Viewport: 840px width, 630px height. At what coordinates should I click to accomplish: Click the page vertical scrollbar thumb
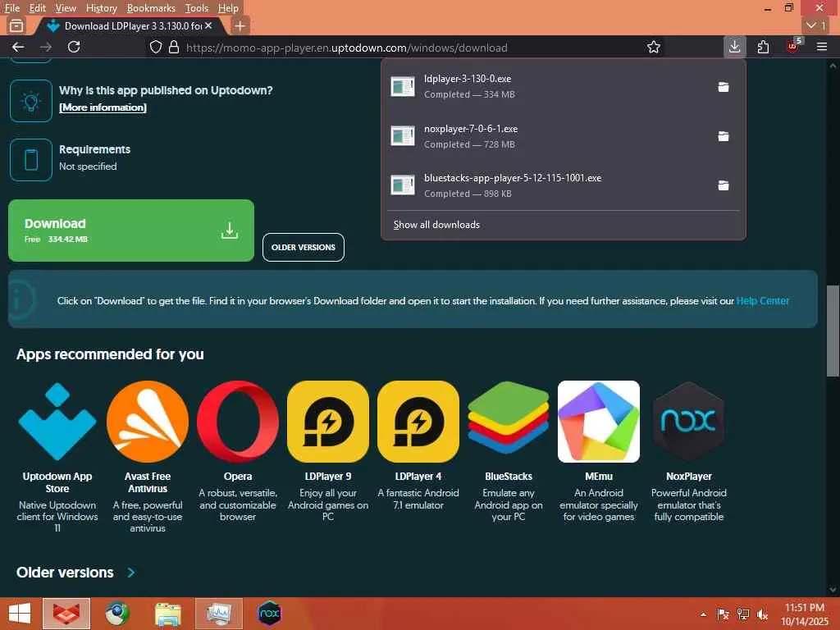pyautogui.click(x=833, y=331)
